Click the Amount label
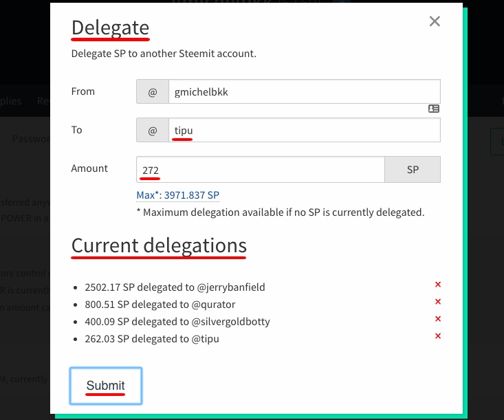 click(x=89, y=168)
